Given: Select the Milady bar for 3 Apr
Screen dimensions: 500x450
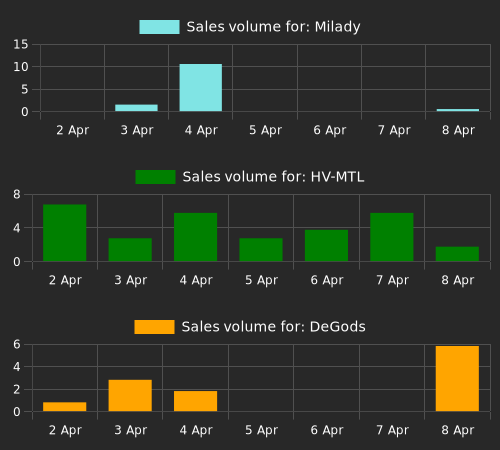Looking at the screenshot, I should [x=136, y=108].
